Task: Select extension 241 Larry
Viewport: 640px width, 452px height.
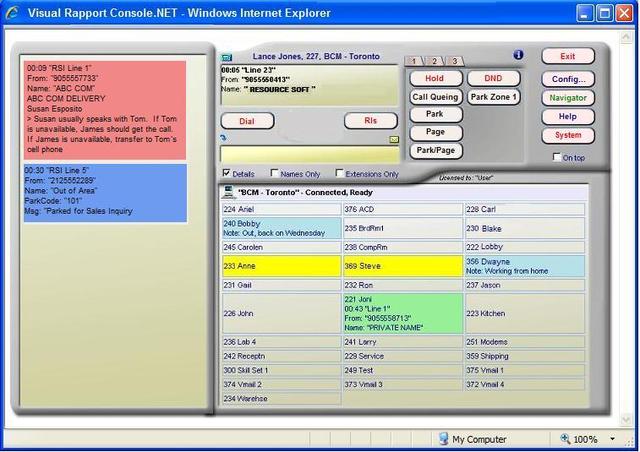Action: pyautogui.click(x=403, y=342)
